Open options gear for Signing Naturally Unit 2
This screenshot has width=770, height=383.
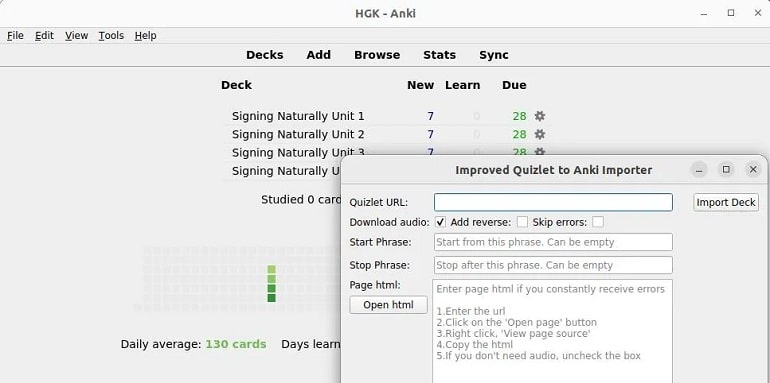[540, 135]
